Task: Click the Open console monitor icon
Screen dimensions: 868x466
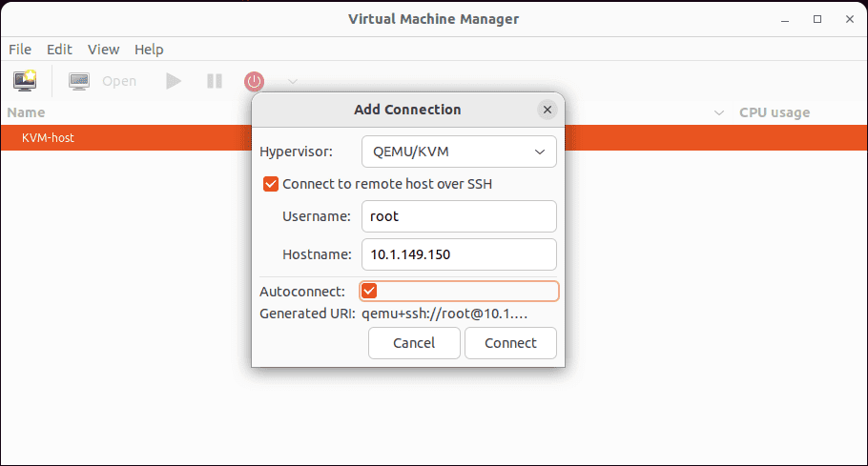Action: (79, 81)
